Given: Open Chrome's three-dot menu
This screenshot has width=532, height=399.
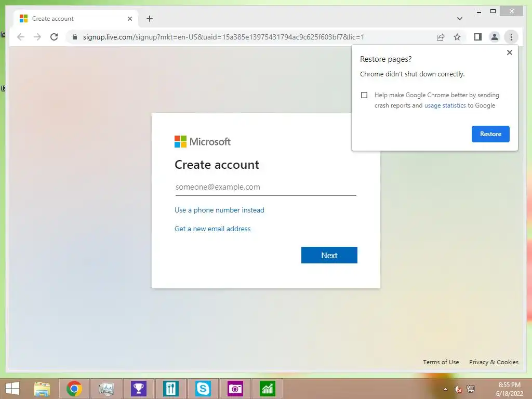Looking at the screenshot, I should point(511,37).
